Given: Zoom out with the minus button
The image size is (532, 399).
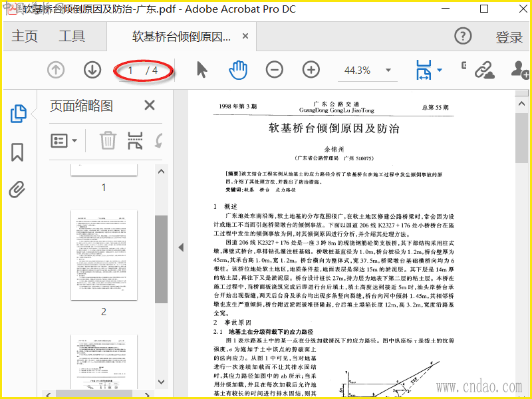Looking at the screenshot, I should point(275,70).
